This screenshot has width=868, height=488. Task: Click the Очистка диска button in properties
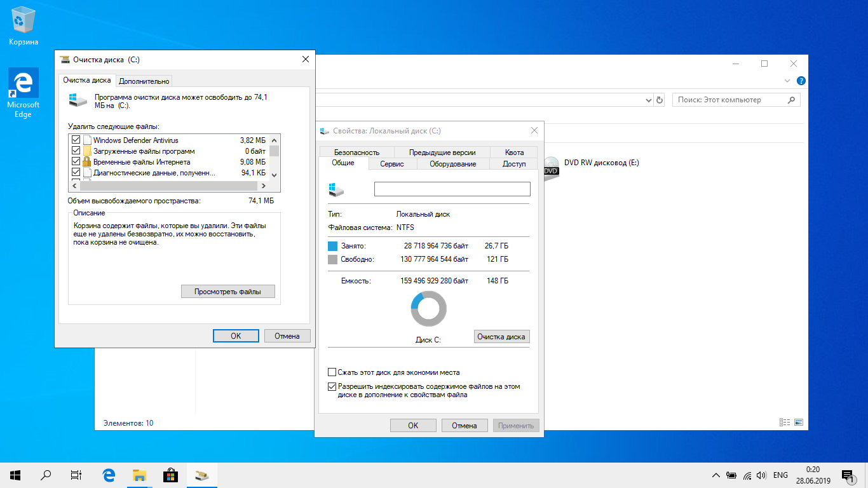501,337
